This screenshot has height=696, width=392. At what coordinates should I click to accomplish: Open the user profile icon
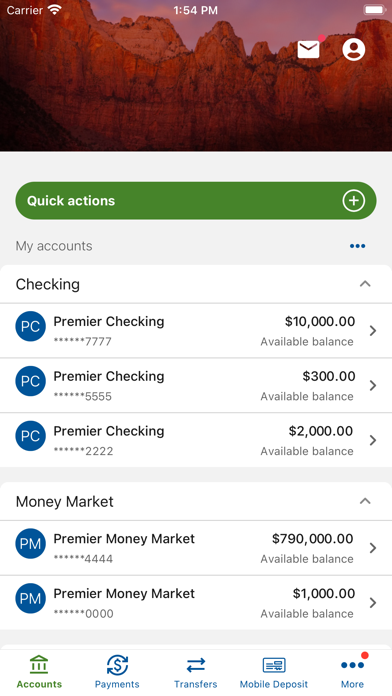pyautogui.click(x=354, y=49)
